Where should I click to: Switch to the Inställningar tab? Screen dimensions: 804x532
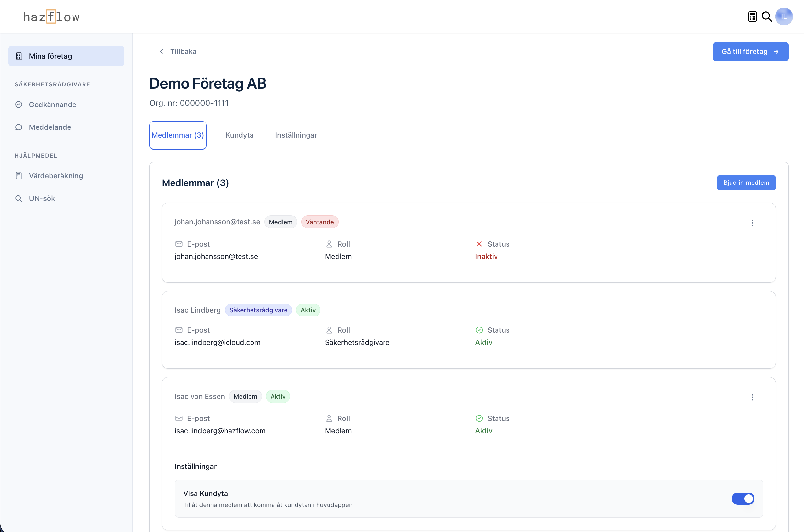(x=296, y=135)
